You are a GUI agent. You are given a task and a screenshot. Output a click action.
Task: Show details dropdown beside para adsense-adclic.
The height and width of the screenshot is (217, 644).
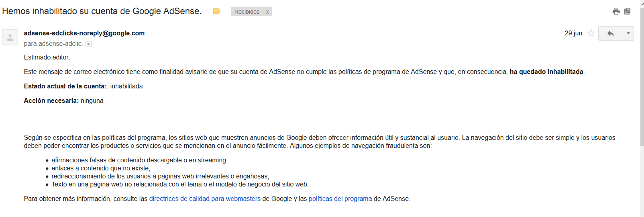pos(89,44)
